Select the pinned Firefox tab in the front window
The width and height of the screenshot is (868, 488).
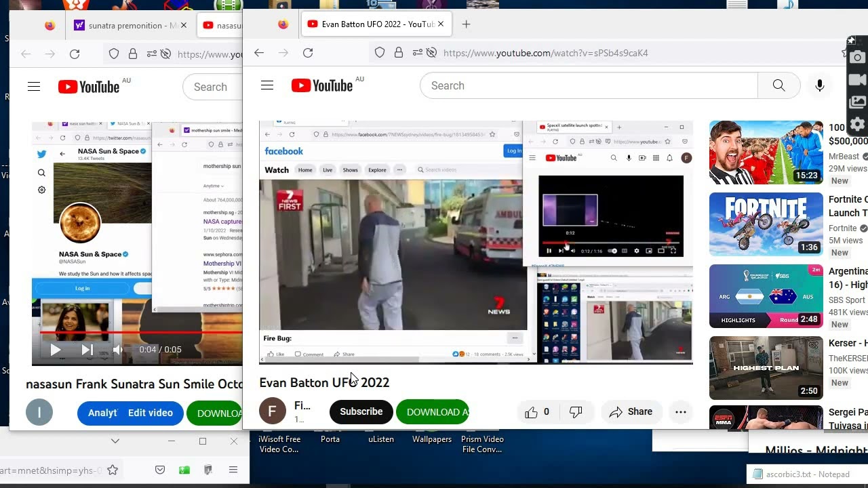pos(283,24)
